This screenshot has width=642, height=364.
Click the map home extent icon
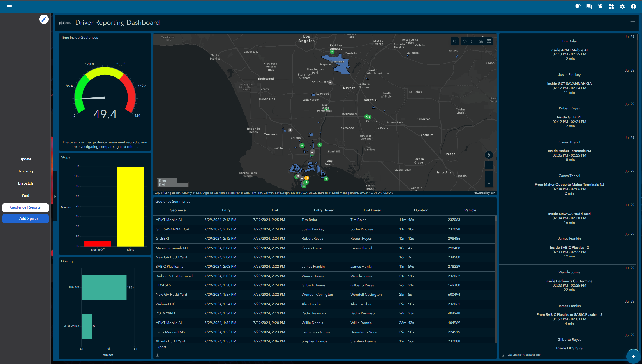465,41
